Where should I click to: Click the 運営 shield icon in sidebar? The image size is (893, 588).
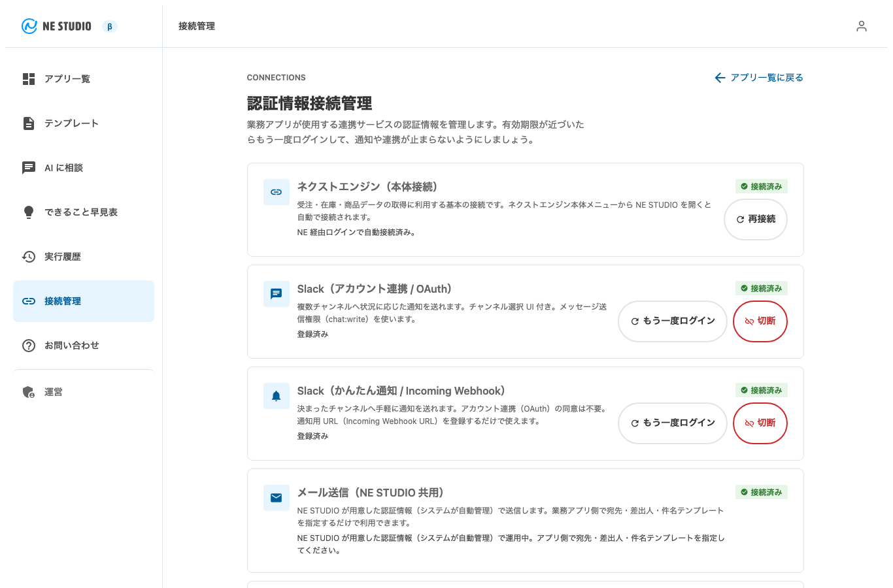pos(29,392)
